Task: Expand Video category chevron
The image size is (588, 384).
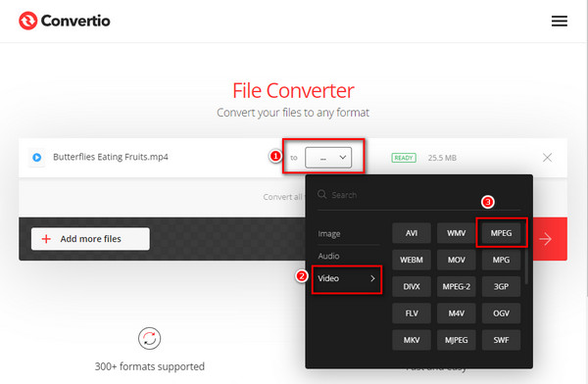Action: pyautogui.click(x=372, y=278)
